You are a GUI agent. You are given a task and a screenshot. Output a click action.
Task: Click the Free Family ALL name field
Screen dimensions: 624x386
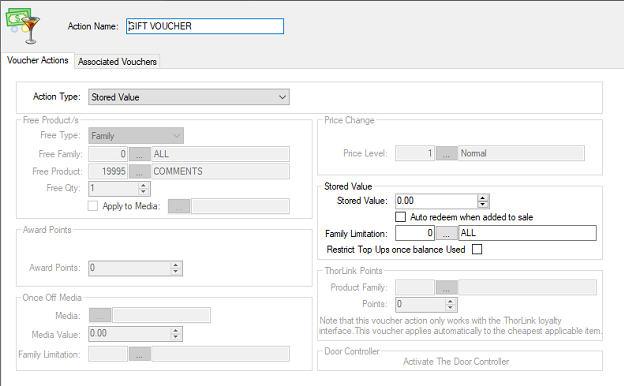coord(220,154)
